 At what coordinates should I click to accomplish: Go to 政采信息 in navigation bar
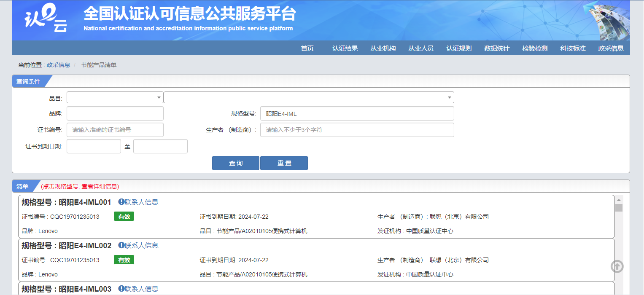(x=611, y=48)
